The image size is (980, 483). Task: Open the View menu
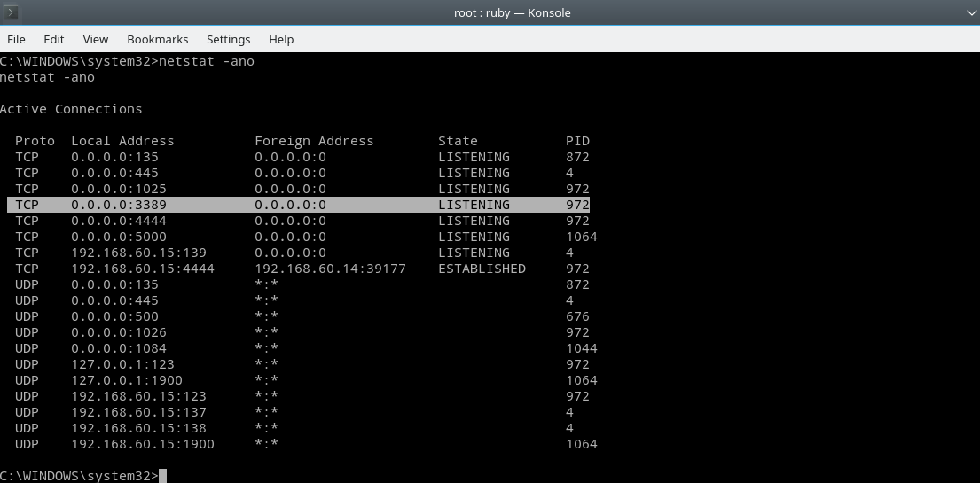point(96,39)
